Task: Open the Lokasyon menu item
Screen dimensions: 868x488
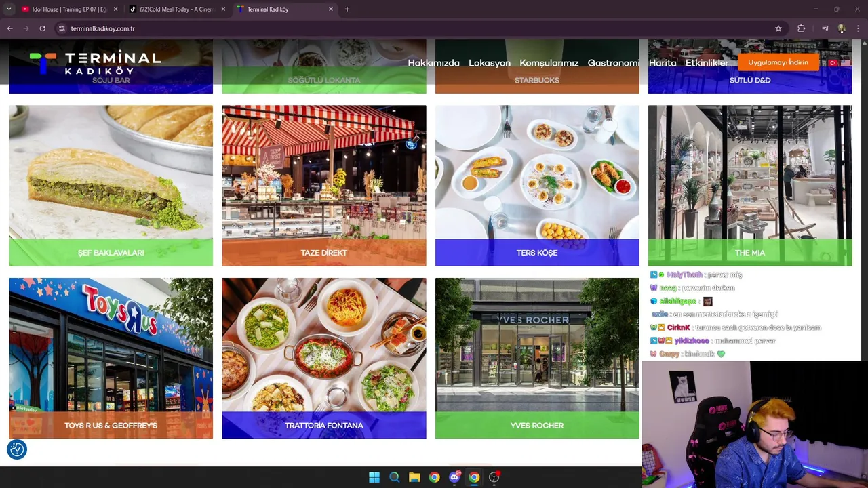Action: point(490,62)
